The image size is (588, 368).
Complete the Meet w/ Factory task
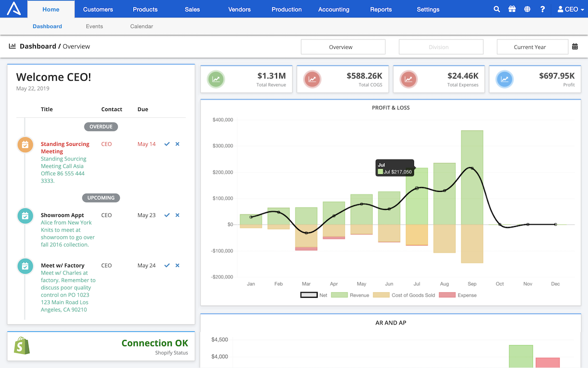pos(167,265)
